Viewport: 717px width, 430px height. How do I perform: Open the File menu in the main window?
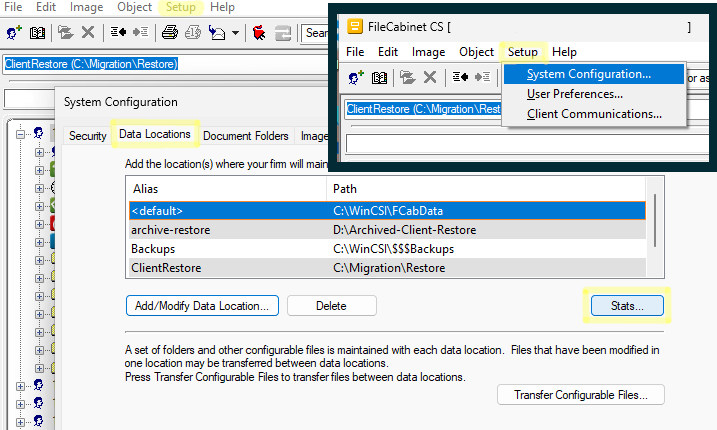click(x=13, y=7)
